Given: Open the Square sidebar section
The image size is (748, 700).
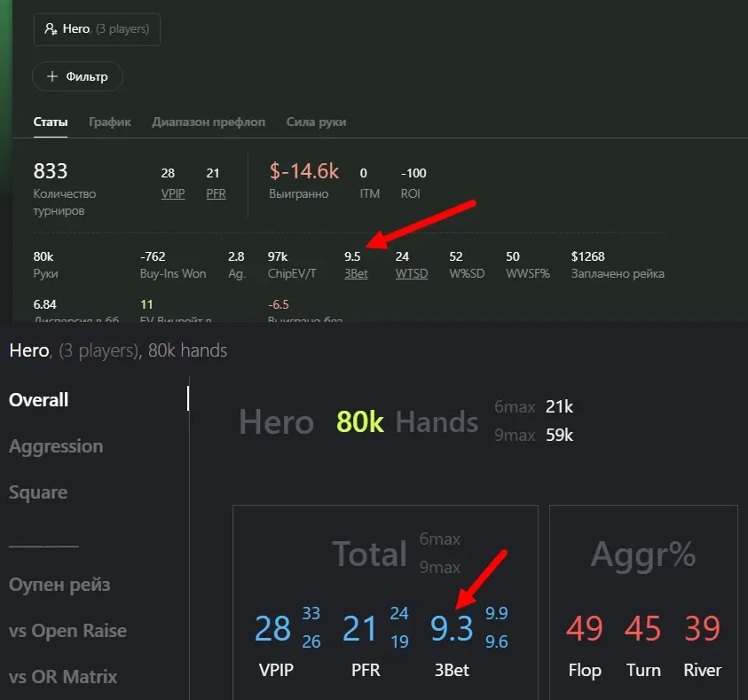Looking at the screenshot, I should [38, 492].
